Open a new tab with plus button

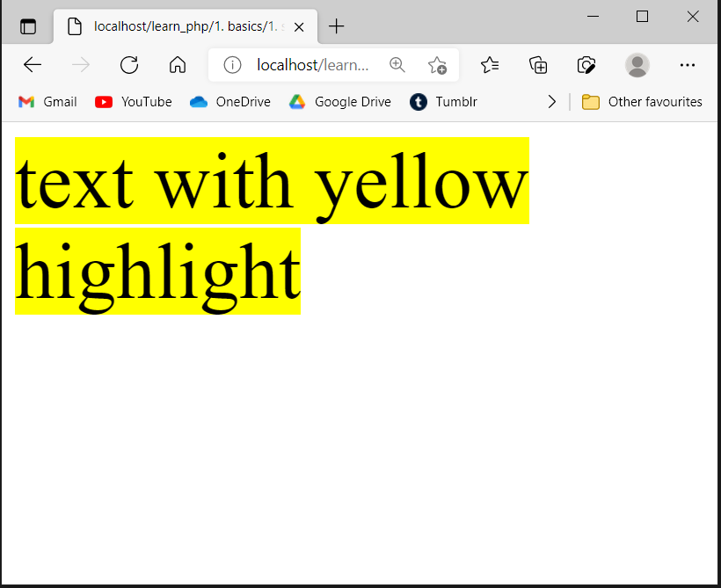coord(336,26)
